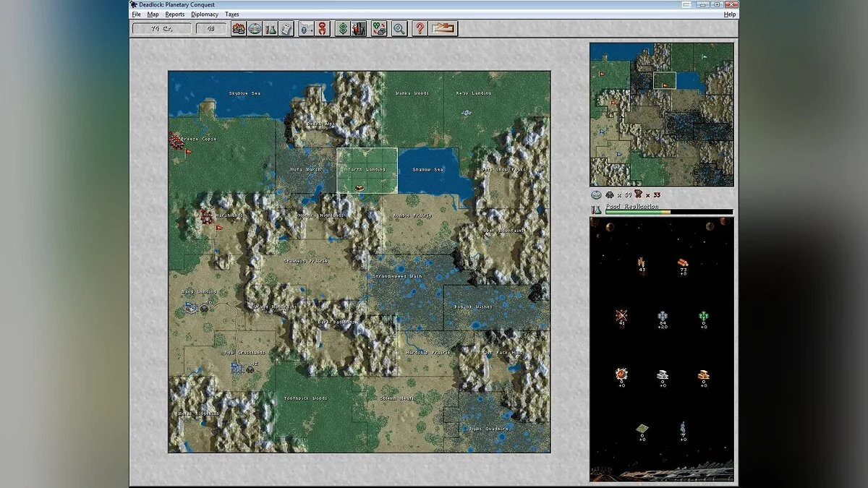Click the green dollar sign toolbar icon

[x=343, y=29]
